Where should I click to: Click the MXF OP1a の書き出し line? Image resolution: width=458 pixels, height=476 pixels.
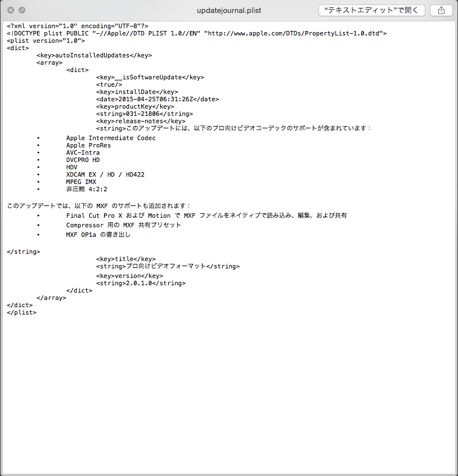click(x=98, y=235)
